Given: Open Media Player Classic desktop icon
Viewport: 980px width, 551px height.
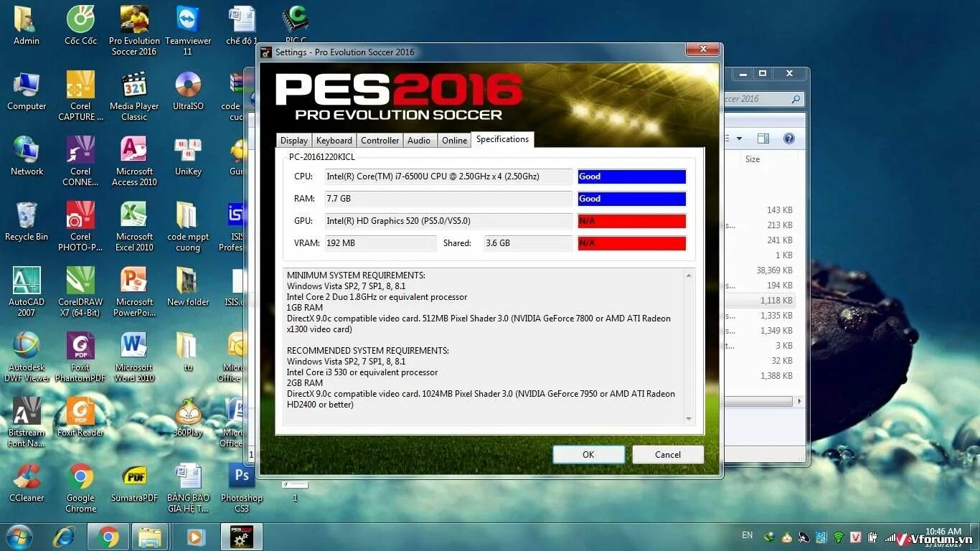Looking at the screenshot, I should coord(134,96).
